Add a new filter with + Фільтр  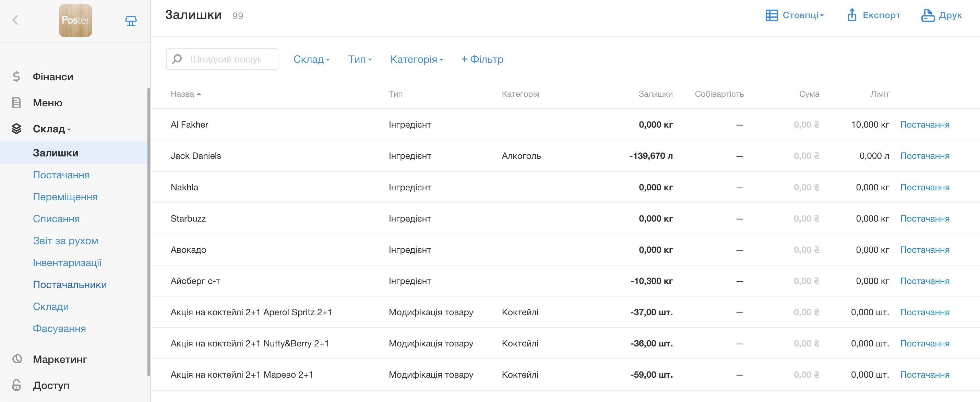[x=482, y=59]
